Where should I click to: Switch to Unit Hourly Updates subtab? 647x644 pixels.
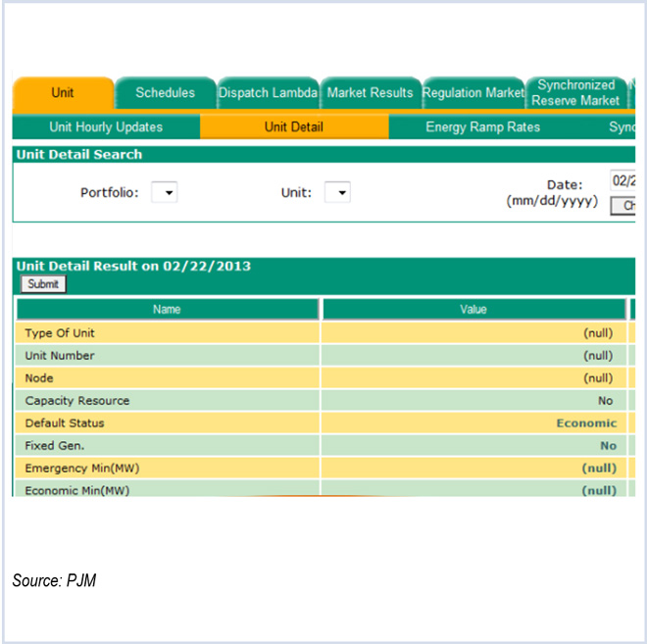pyautogui.click(x=106, y=127)
